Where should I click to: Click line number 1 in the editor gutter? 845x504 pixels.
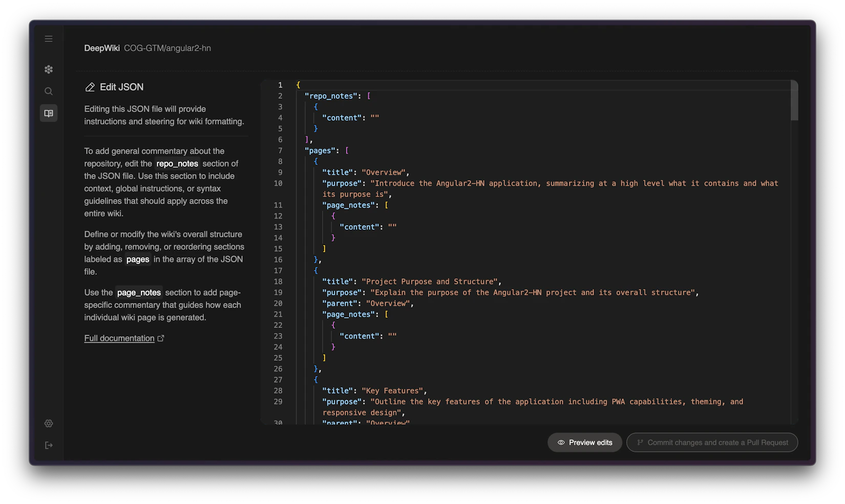pos(280,85)
